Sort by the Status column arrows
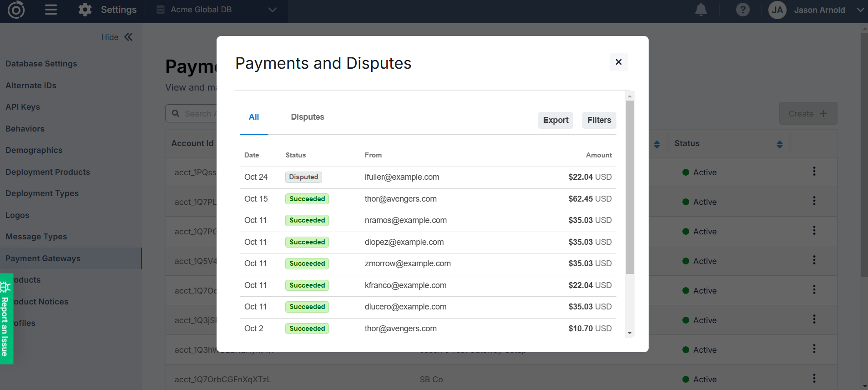The image size is (868, 390). [779, 144]
